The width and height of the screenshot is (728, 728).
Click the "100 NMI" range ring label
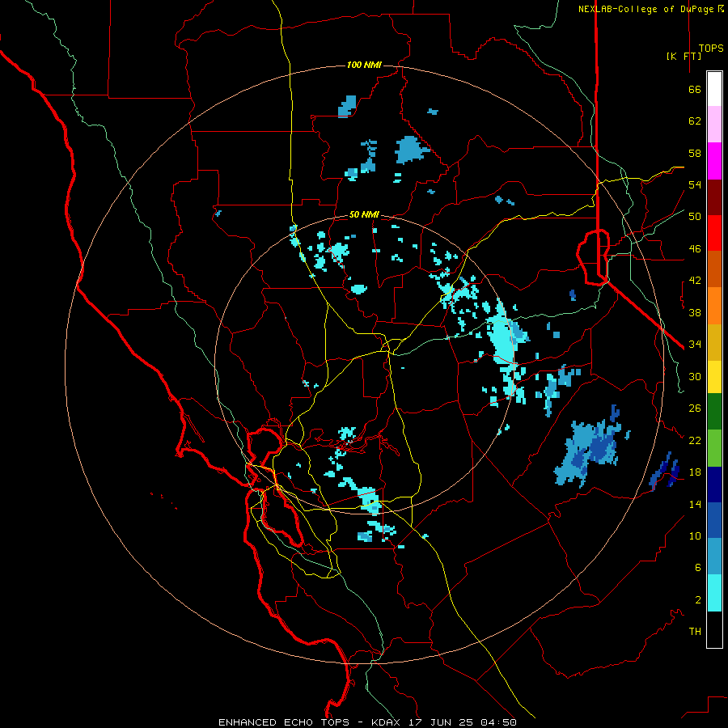[364, 65]
